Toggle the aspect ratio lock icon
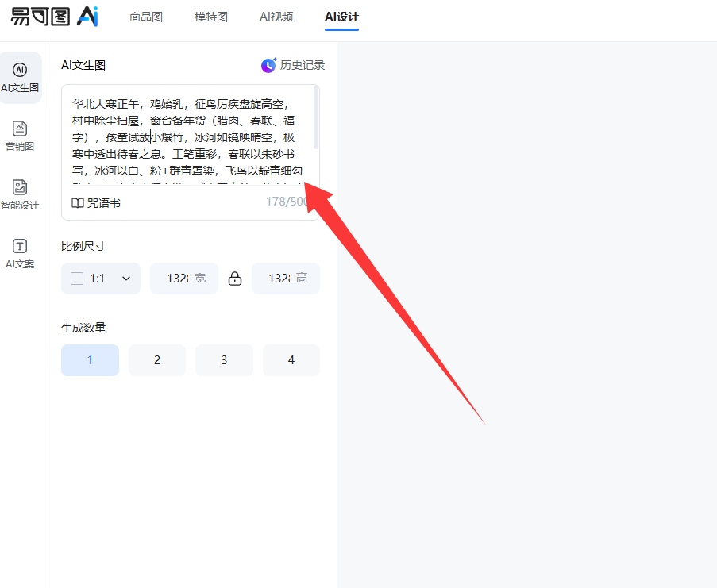Screen dimensions: 717x588 (x=235, y=279)
